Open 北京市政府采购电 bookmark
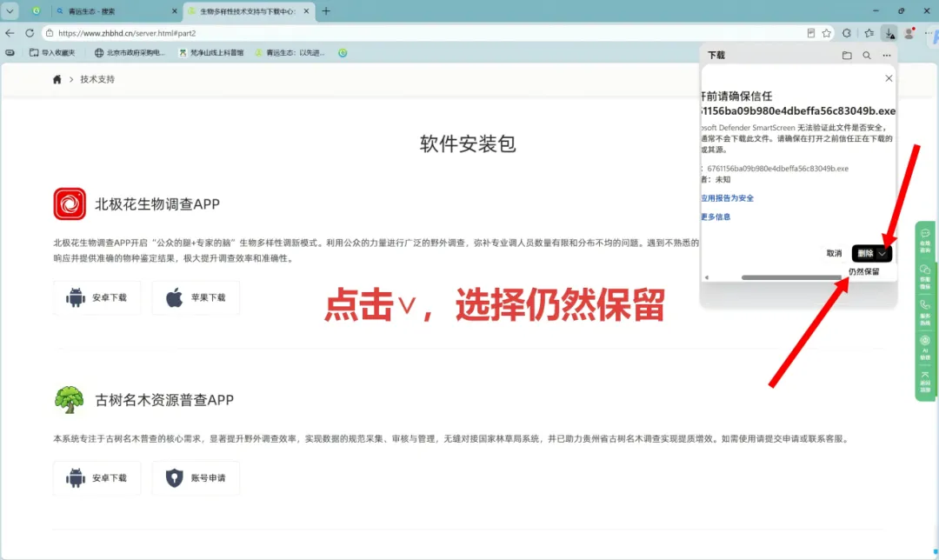 coord(130,53)
